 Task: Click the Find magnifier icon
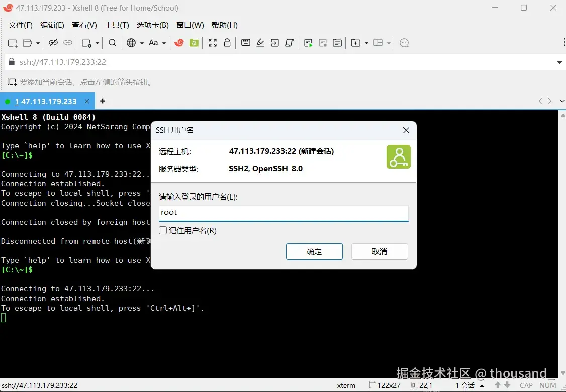coord(112,43)
